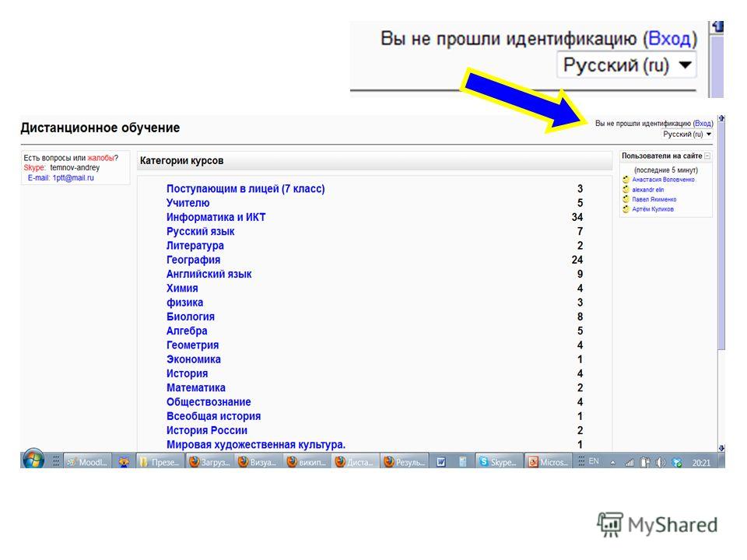This screenshot has height=560, width=747.
Task: Open user Павел Якименко profile link
Action: point(654,200)
